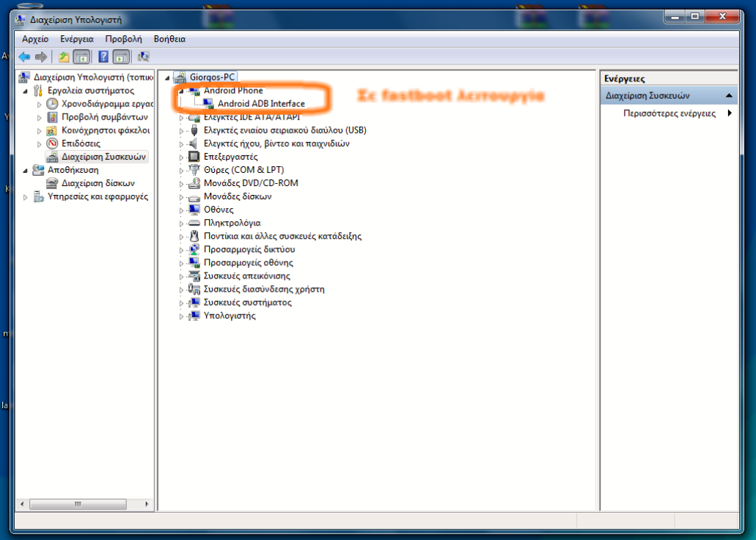Expand the Οθόνες category arrow
756x540 pixels.
point(181,210)
